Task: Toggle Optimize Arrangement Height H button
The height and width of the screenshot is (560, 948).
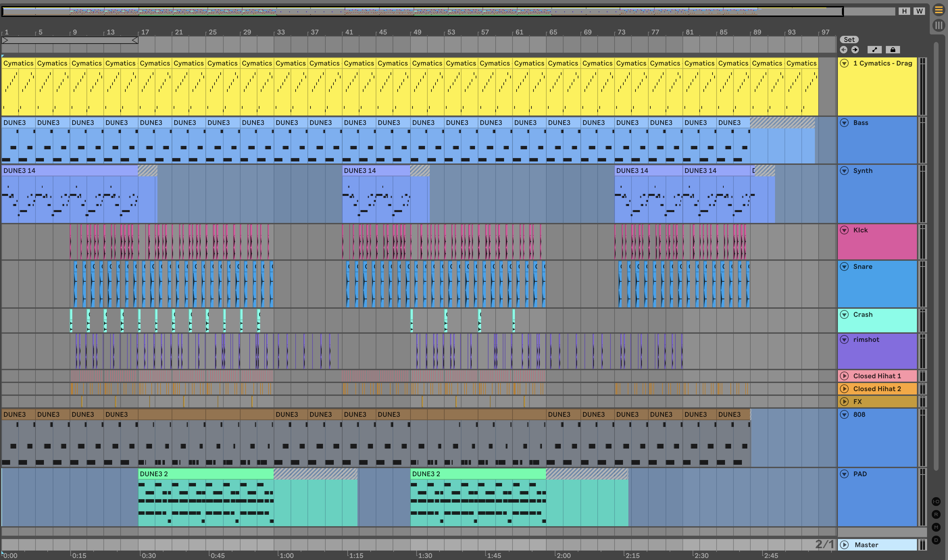Action: coord(904,11)
